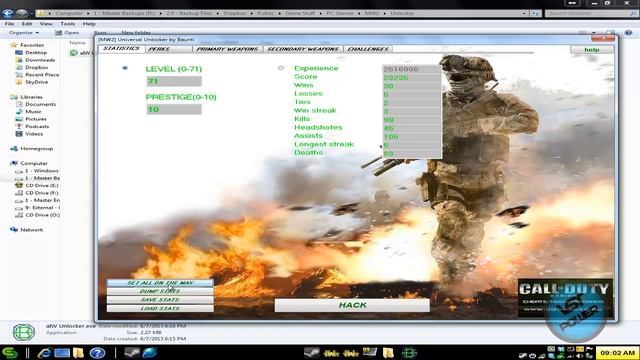Click the DUMP STATS button
This screenshot has height=360, width=640.
tap(160, 291)
